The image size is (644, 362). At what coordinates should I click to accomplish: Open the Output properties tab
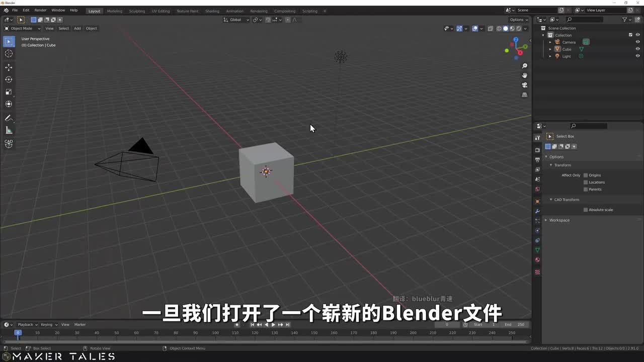click(537, 159)
